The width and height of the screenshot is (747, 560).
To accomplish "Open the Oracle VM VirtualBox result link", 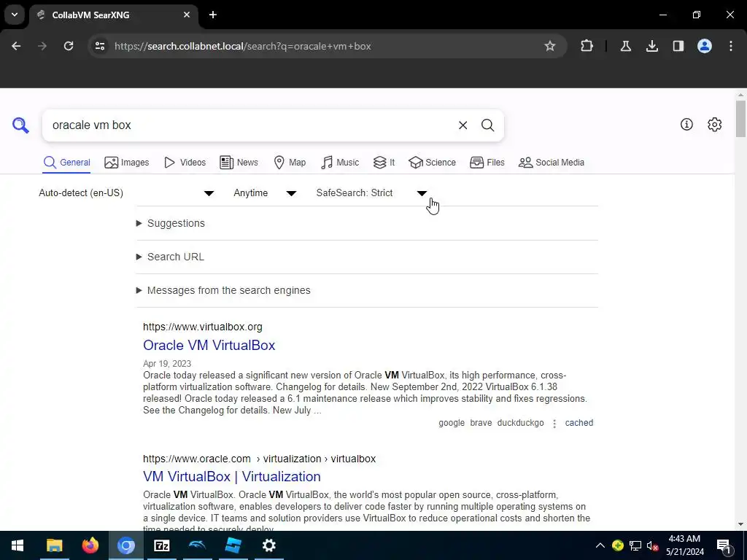I will (209, 345).
